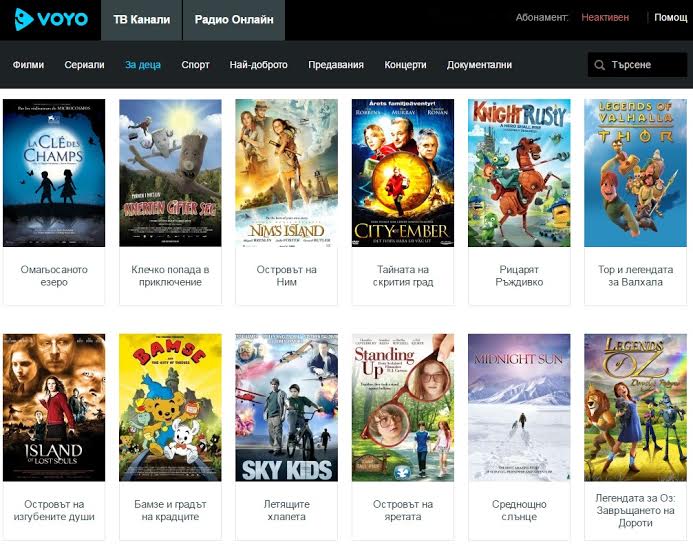Select Филми in the category menu
Screen dimensions: 693x547
click(28, 65)
